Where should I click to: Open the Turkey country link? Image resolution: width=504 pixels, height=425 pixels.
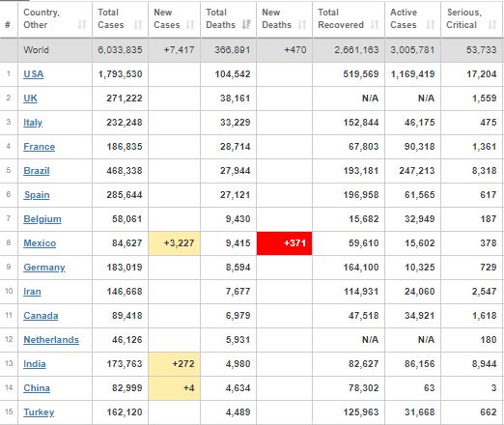(39, 412)
